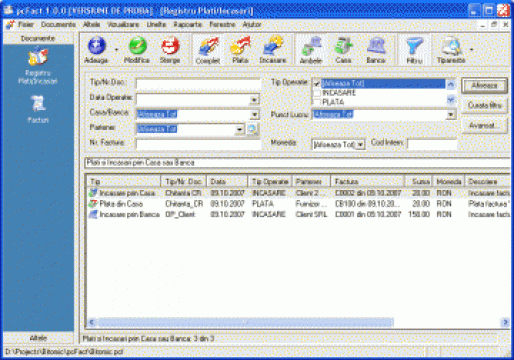The height and width of the screenshot is (360, 514).
Task: Click the left arrow of horizontal scrollbar
Action: 92,322
